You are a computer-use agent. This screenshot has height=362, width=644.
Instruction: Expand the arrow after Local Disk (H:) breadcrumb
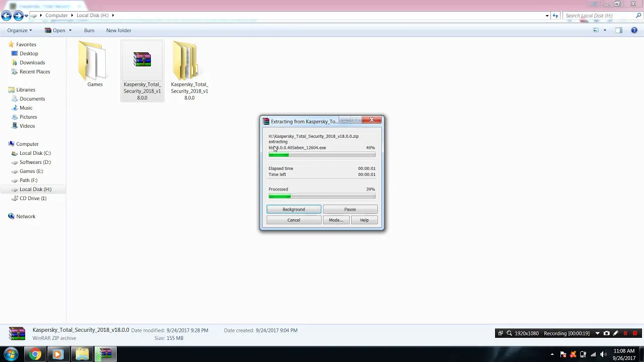(x=113, y=16)
